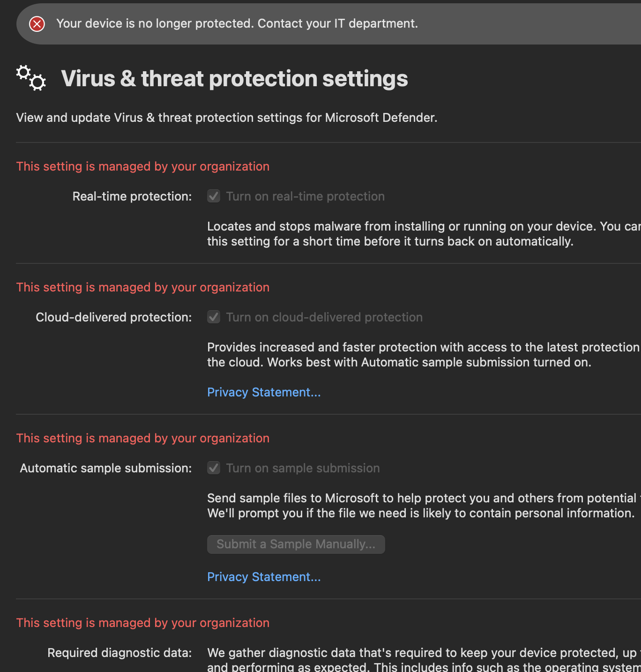Viewport: 641px width, 672px height.
Task: Select the 'Required diagnostic data:' field label
Action: [x=119, y=653]
